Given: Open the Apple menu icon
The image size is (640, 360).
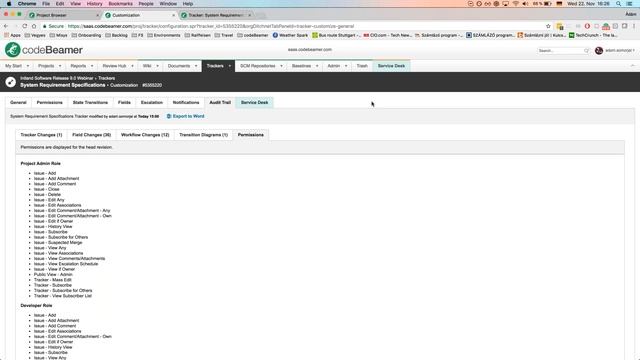Looking at the screenshot, I should (9, 4).
